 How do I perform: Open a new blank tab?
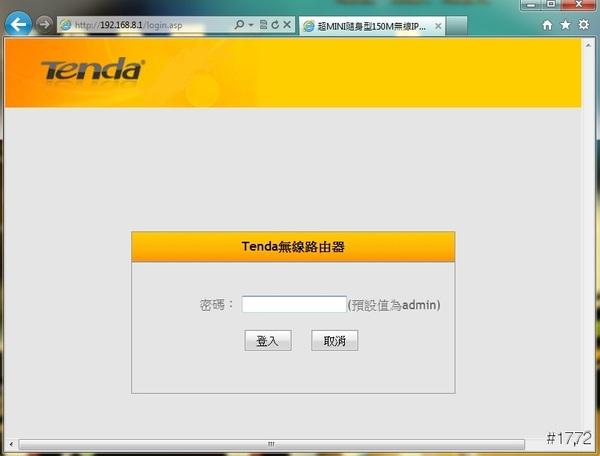pyautogui.click(x=457, y=26)
